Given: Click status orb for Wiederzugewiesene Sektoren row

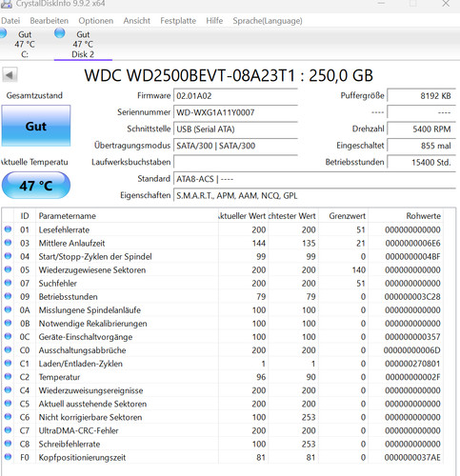Looking at the screenshot, I should pos(8,269).
